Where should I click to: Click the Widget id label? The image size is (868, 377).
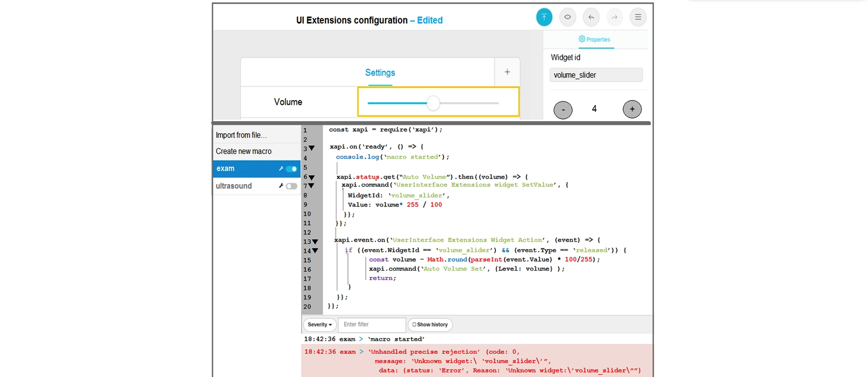point(565,57)
